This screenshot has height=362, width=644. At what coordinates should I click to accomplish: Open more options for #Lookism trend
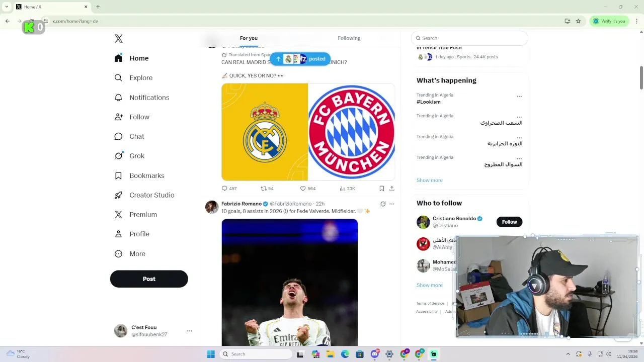[x=519, y=96]
